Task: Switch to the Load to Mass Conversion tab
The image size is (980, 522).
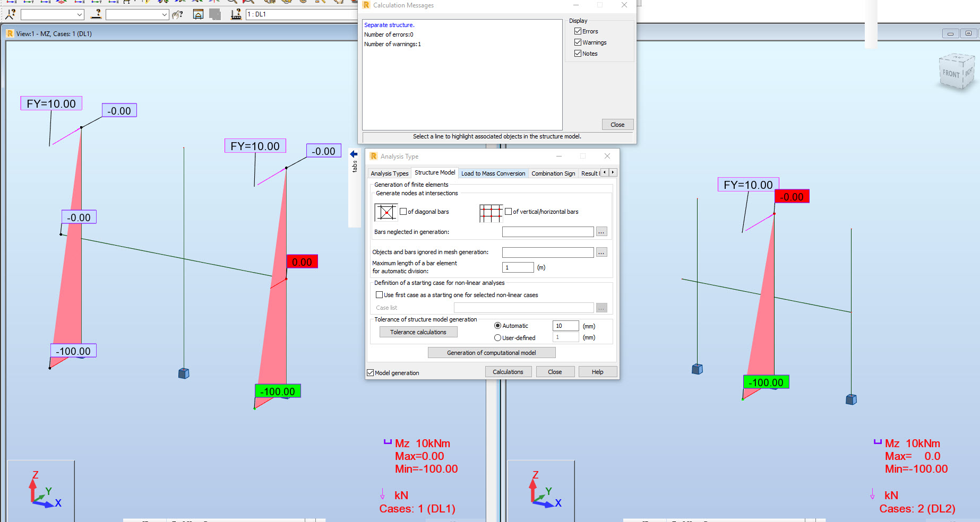Action: coord(493,173)
